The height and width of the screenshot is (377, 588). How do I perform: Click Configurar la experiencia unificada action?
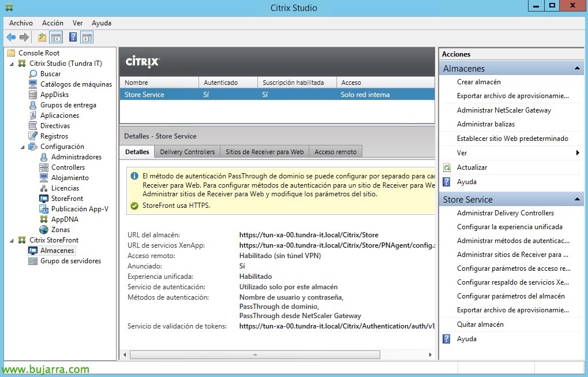510,226
